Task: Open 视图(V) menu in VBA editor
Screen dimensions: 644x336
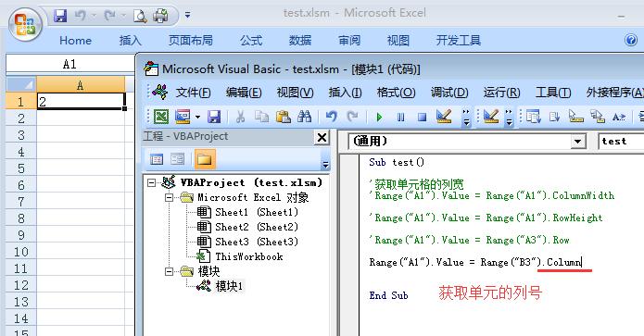Action: pos(295,93)
